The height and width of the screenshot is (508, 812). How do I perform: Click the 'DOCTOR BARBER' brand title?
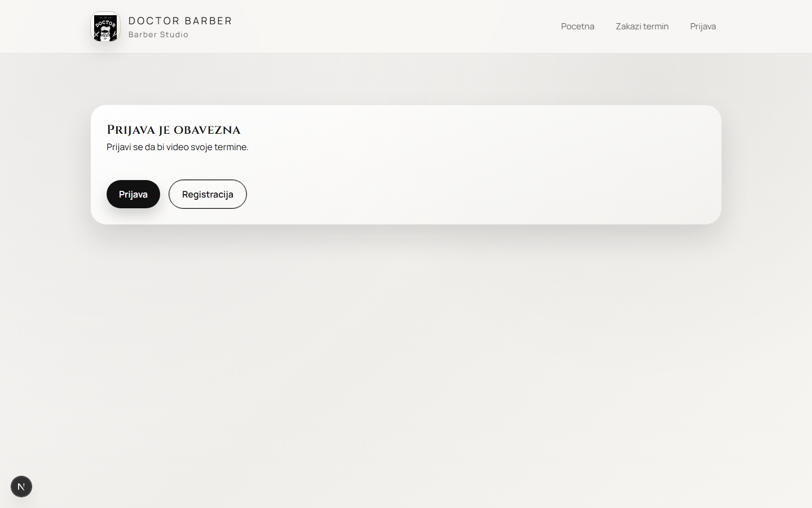pos(180,21)
